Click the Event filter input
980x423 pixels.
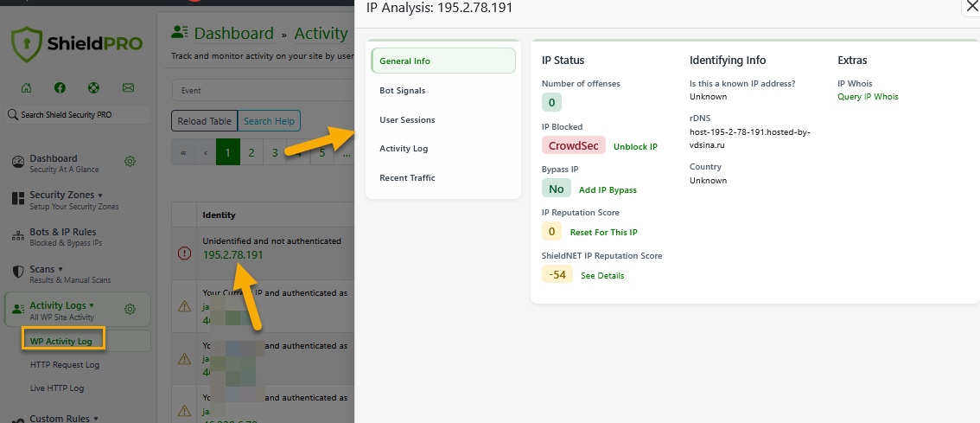(x=263, y=90)
